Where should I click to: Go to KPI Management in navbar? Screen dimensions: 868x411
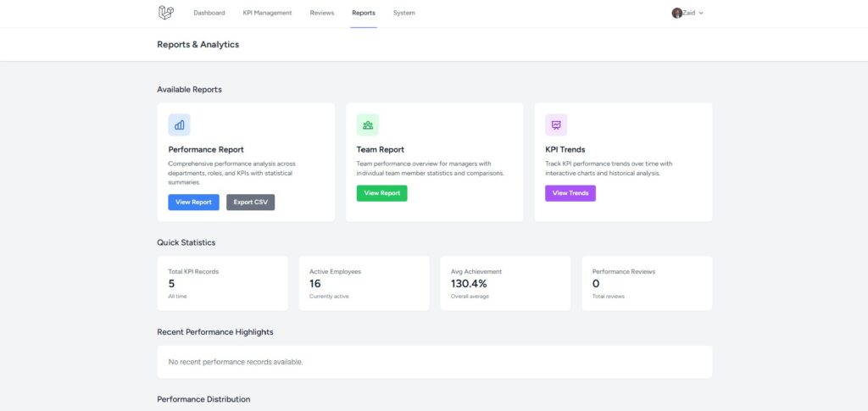(x=267, y=13)
